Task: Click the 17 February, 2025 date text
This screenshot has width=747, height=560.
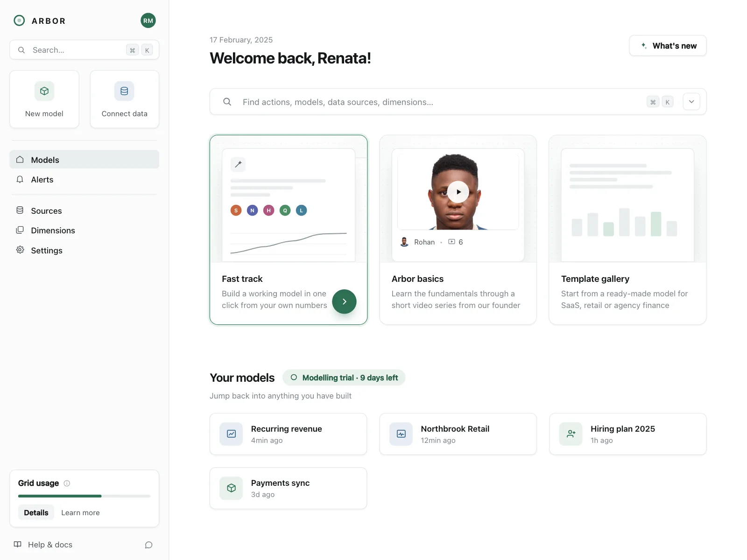Action: 241,40
